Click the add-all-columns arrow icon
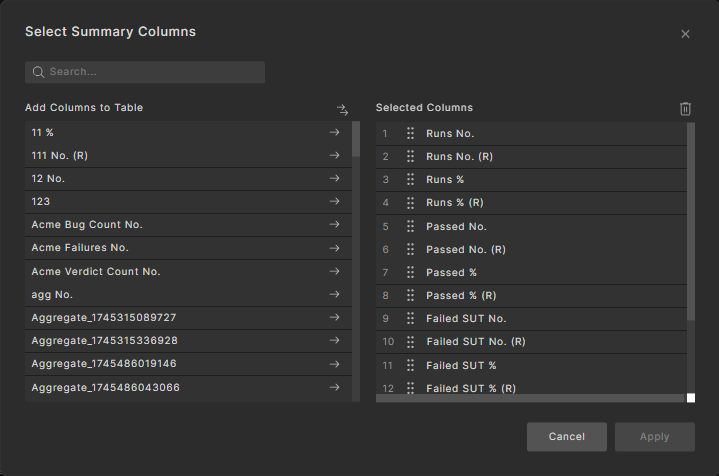 (342, 109)
